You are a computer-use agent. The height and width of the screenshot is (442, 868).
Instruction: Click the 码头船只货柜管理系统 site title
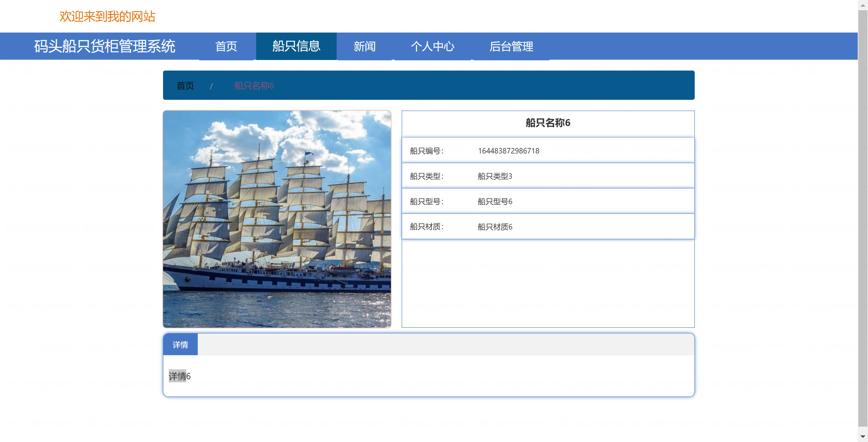pyautogui.click(x=105, y=46)
